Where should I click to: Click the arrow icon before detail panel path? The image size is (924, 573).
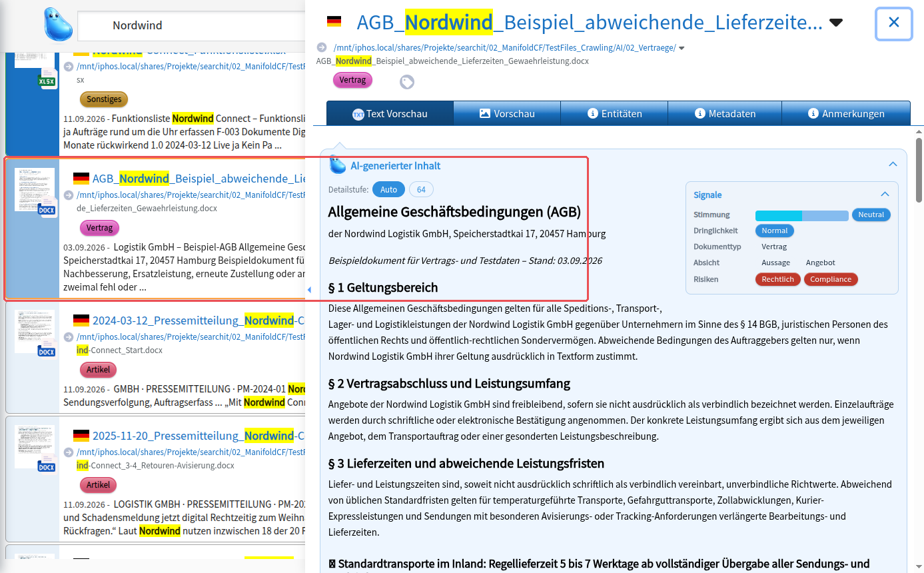[322, 47]
